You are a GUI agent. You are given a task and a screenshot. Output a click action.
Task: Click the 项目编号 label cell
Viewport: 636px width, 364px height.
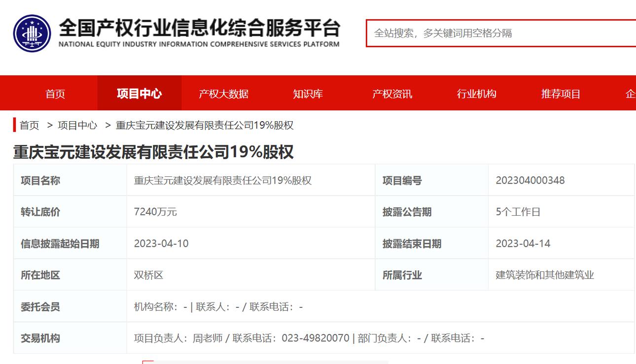(432, 180)
